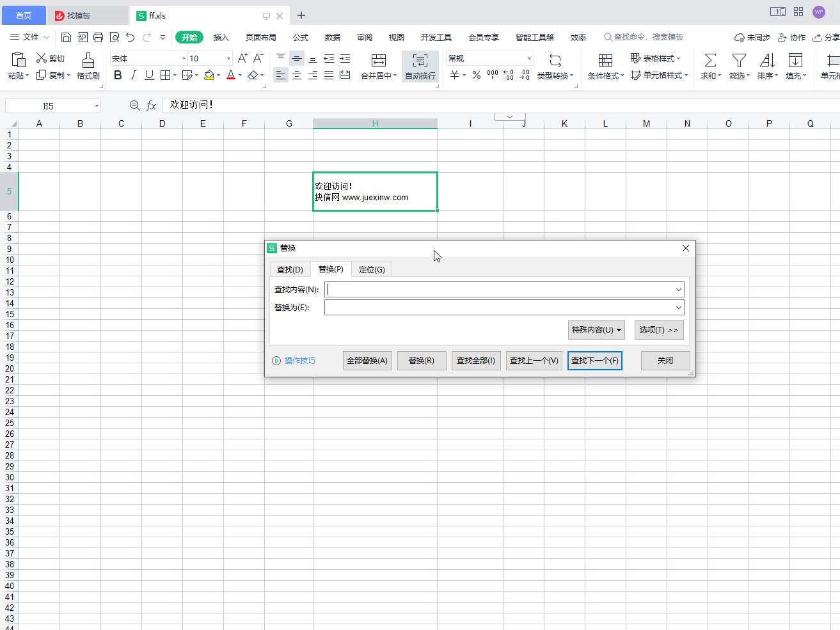Toggle Bold formatting button
The image size is (840, 630).
[x=118, y=75]
